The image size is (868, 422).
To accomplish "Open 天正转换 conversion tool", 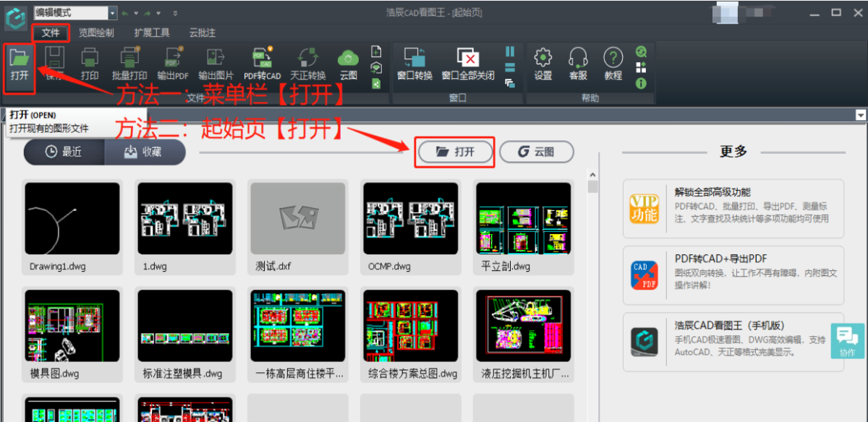I will (x=308, y=64).
